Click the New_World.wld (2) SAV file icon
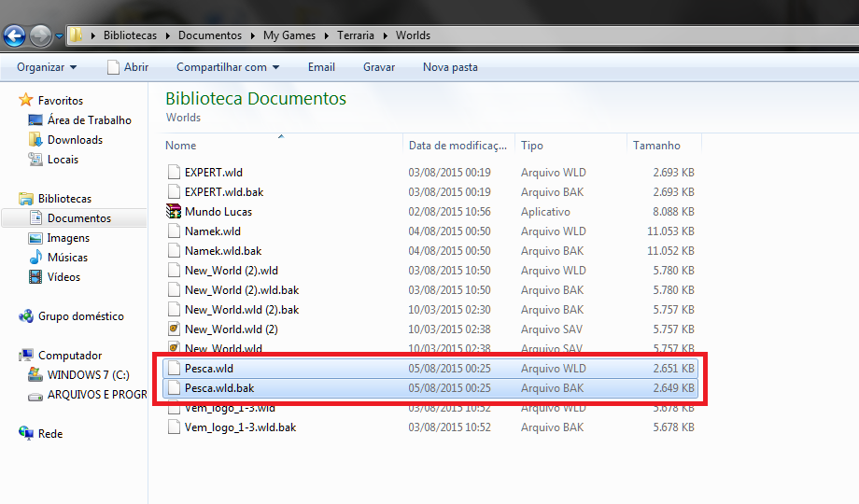Viewport: 859px width, 504px height. (174, 329)
